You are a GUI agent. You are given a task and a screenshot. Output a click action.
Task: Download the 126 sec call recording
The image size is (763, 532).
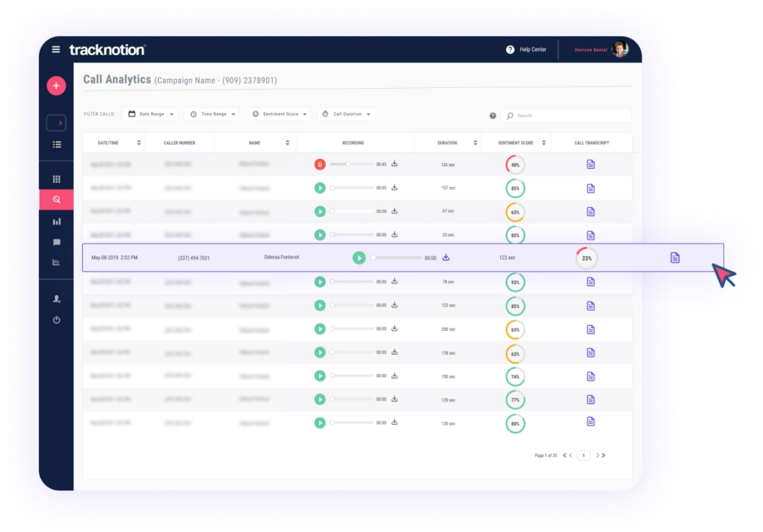395,163
